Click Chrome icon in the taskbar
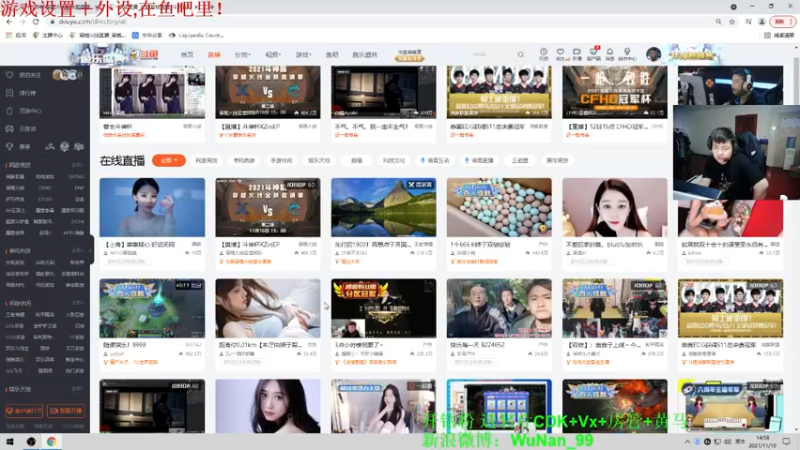The image size is (800, 450). point(52,441)
